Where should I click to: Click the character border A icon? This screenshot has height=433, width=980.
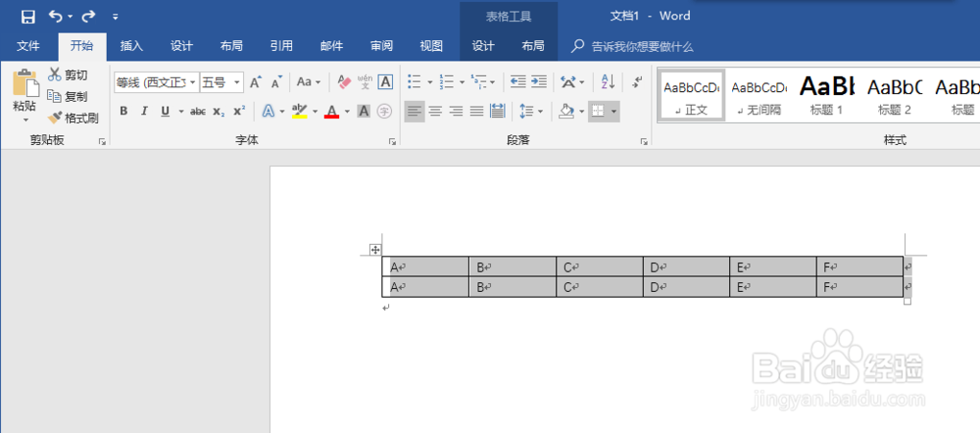tap(385, 82)
